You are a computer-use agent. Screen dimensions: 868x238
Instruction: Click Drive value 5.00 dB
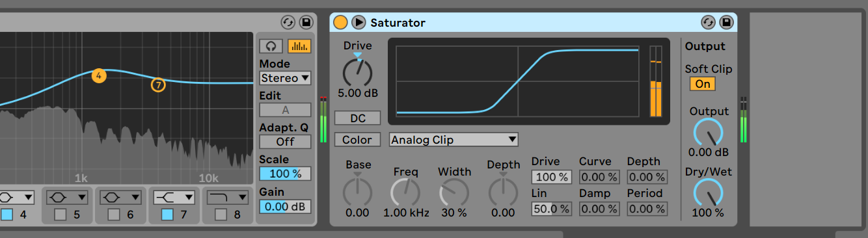click(357, 93)
